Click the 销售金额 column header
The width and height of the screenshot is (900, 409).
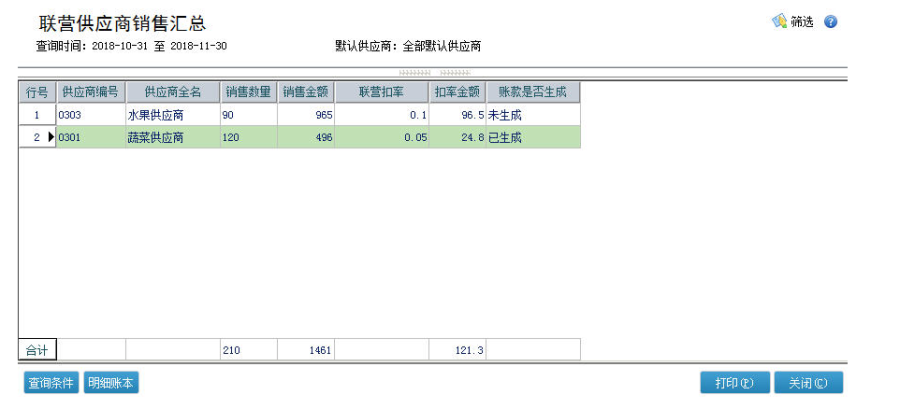pos(306,92)
